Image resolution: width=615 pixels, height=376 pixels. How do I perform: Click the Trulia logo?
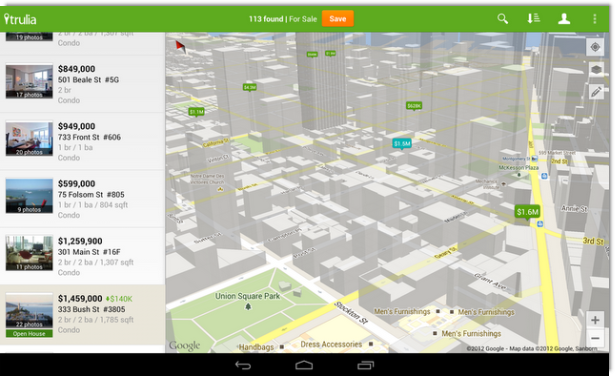coord(20,19)
